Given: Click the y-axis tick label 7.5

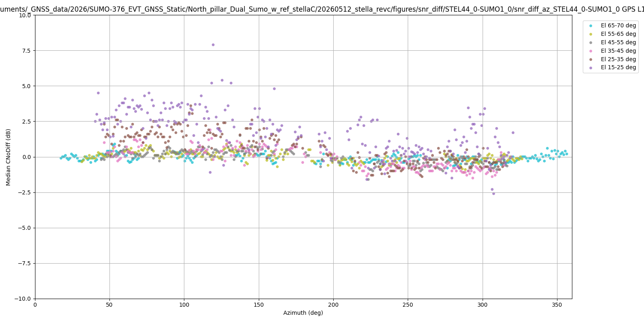Looking at the screenshot, I should [x=27, y=51].
